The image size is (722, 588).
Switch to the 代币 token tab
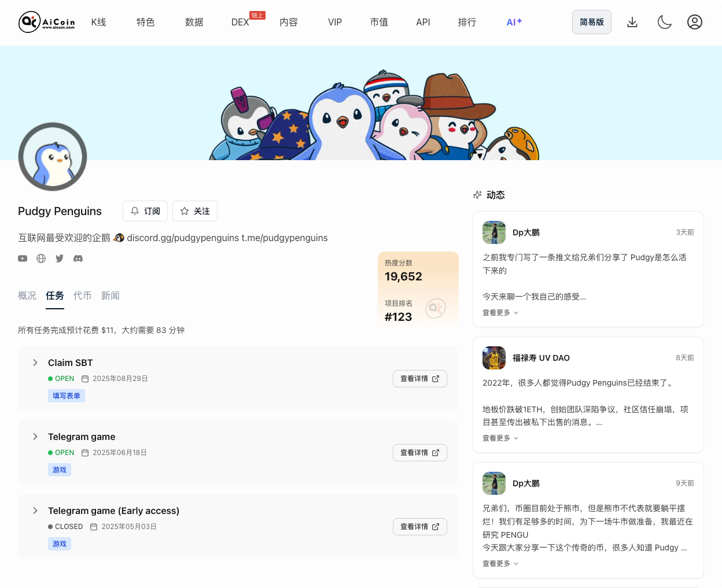(83, 295)
